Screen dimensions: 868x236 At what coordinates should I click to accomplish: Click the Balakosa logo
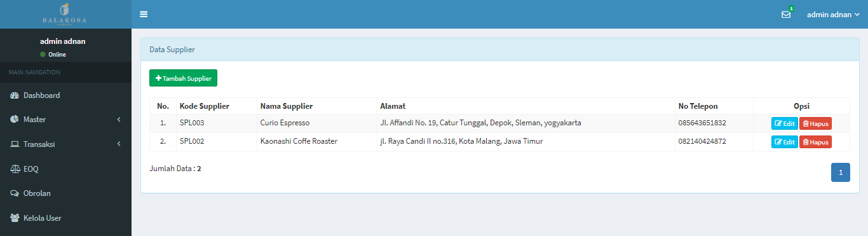pos(64,14)
